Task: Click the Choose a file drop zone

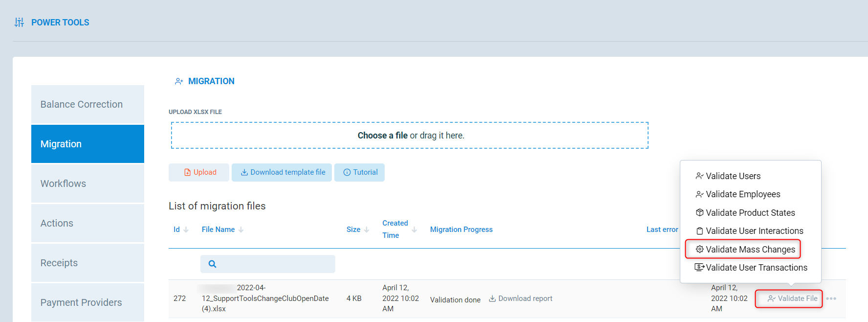Action: click(410, 136)
